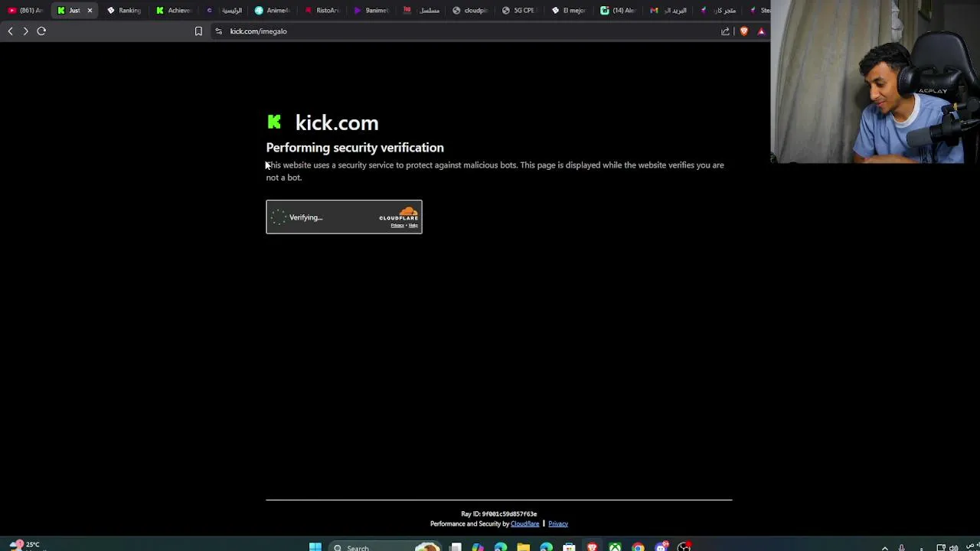Screen dimensions: 980x551
Task: Open Brave Rewards triangle icon
Action: (761, 31)
